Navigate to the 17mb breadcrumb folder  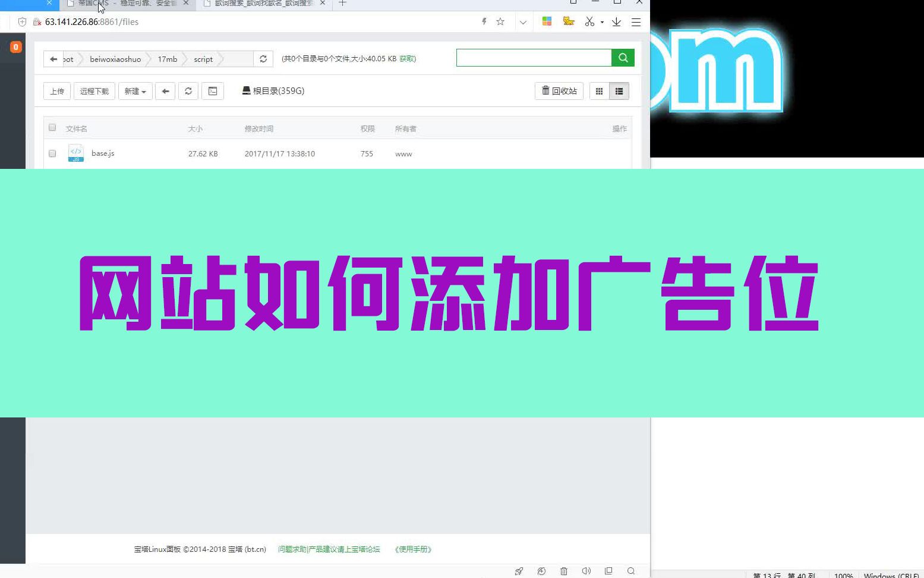point(168,59)
